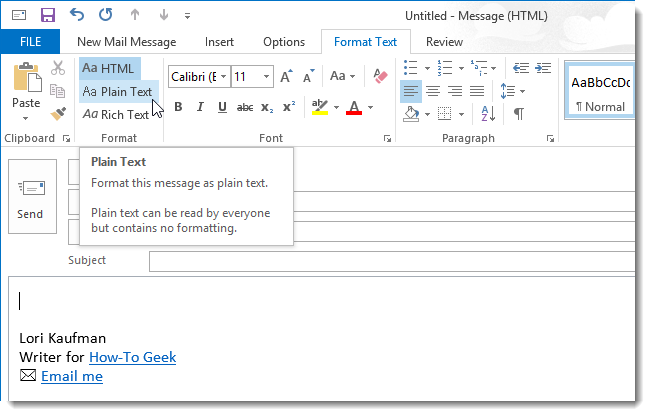Expand the Paste options arrow
Image resolution: width=650 pixels, height=416 pixels.
[x=26, y=119]
